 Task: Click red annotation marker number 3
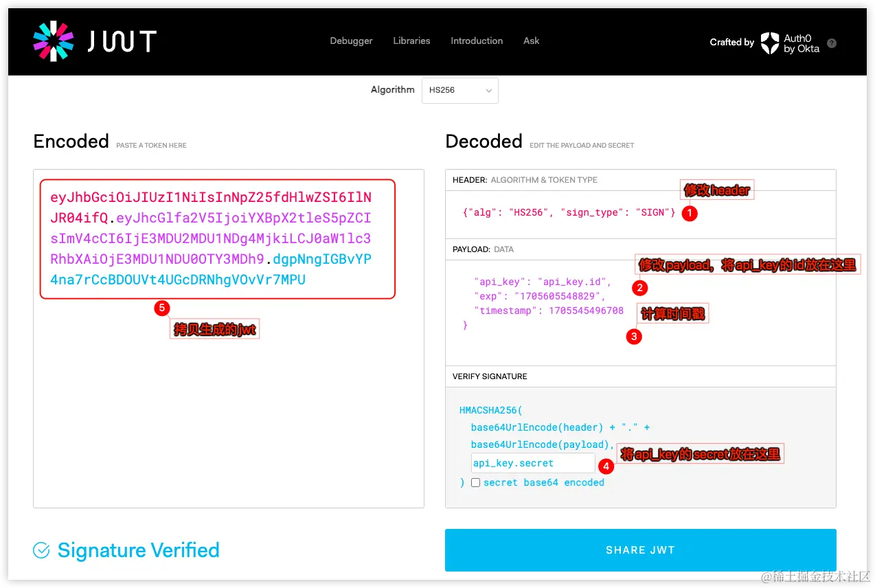[634, 337]
